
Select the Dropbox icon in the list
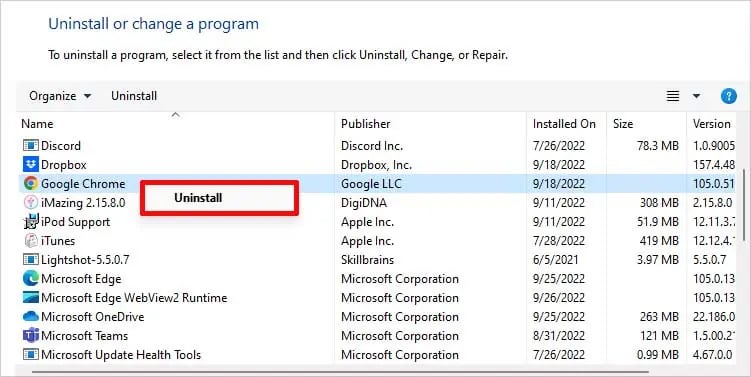pyautogui.click(x=31, y=164)
